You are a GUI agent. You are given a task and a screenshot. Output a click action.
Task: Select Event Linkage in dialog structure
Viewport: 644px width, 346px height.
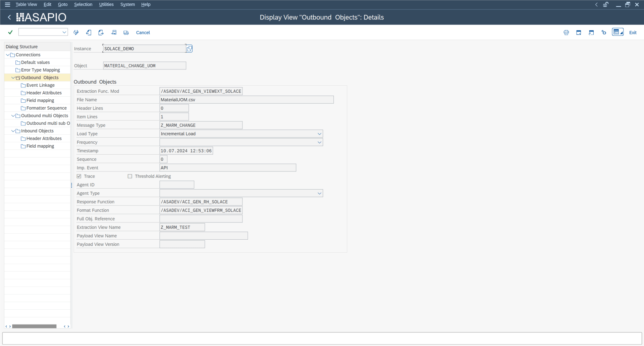coord(41,85)
